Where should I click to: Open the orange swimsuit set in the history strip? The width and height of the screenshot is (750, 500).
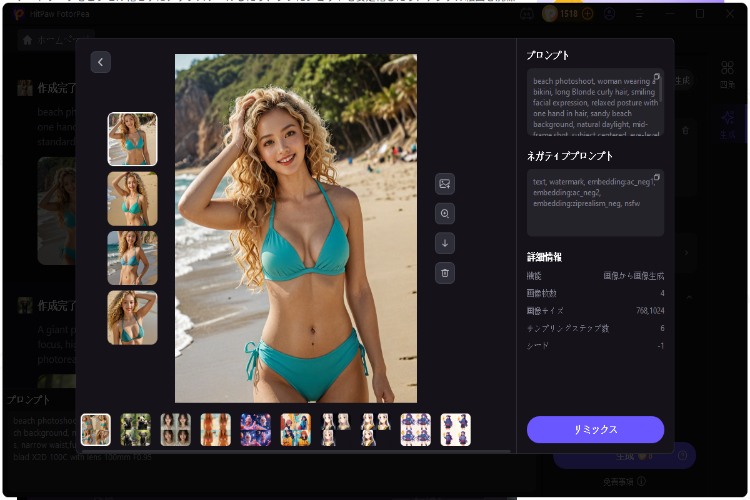pyautogui.click(x=216, y=430)
